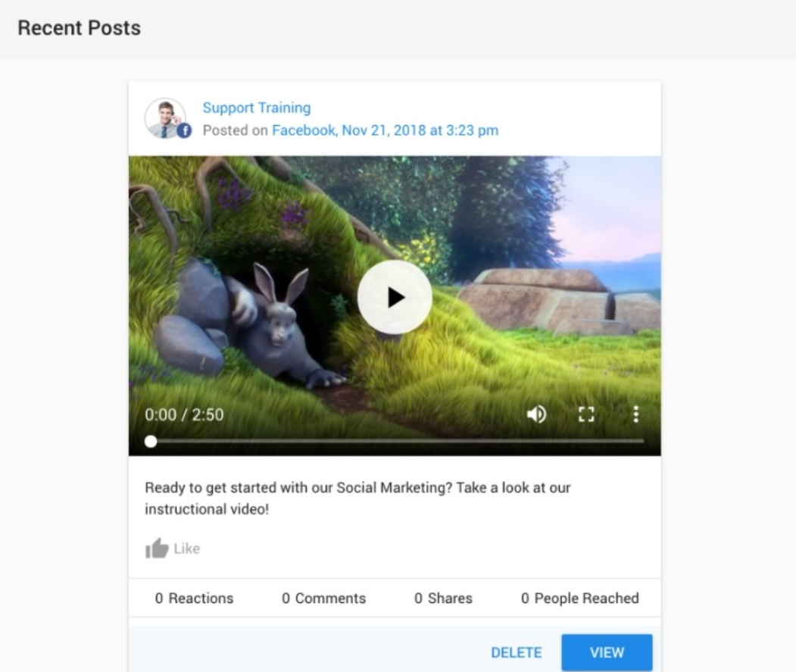The width and height of the screenshot is (796, 672).
Task: Open the video's three-dot options menu
Action: point(635,414)
